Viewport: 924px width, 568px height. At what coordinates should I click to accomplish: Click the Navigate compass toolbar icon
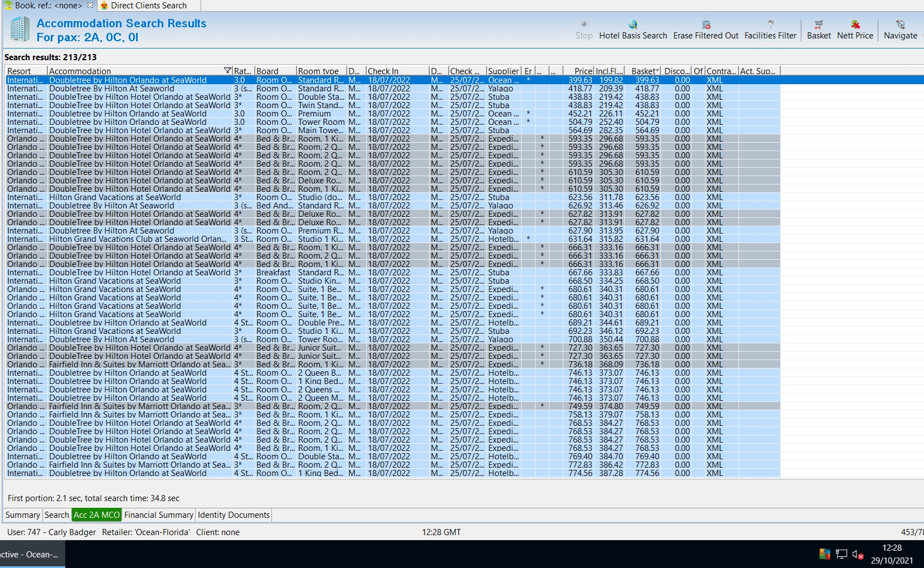click(x=901, y=24)
